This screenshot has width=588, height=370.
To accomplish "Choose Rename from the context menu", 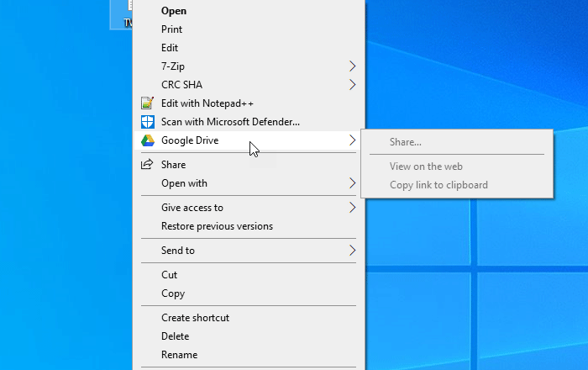I will 179,355.
